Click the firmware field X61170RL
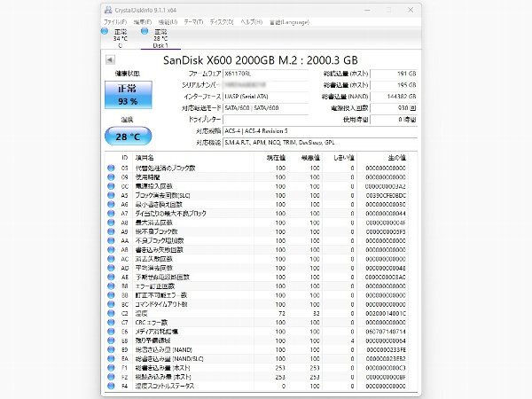The width and height of the screenshot is (532, 399). [x=265, y=74]
